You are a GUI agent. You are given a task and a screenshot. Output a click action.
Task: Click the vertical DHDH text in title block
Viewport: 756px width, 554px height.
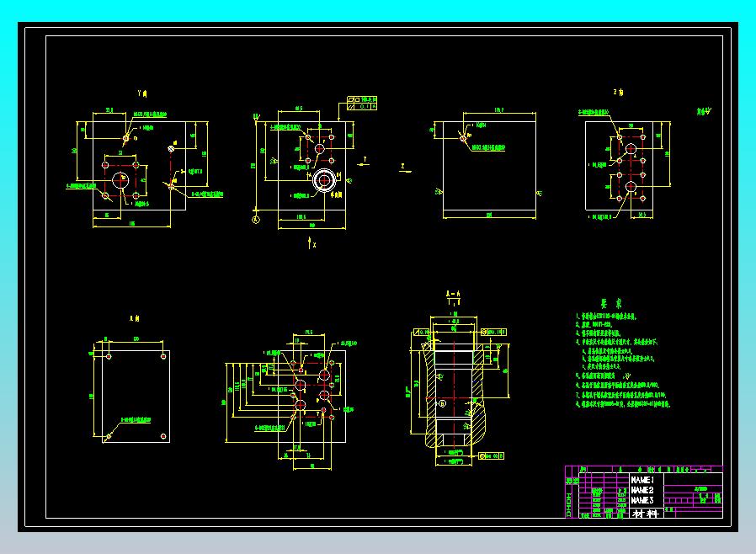coord(569,506)
